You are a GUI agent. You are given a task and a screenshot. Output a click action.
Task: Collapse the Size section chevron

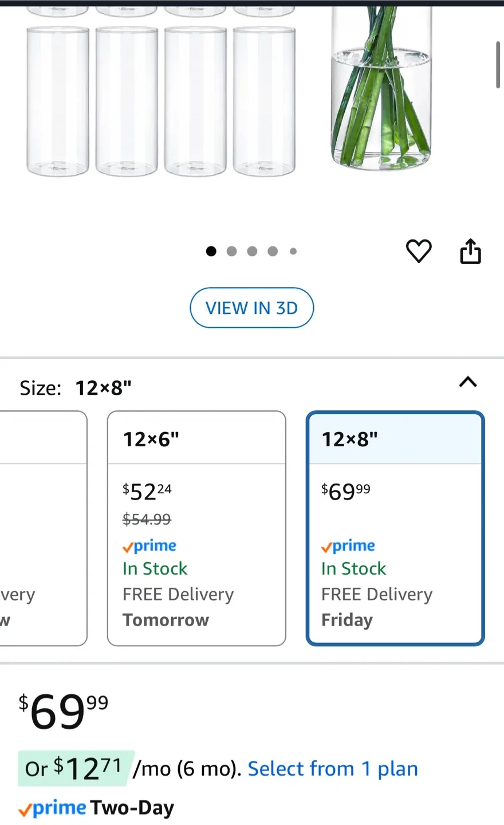coord(468,382)
